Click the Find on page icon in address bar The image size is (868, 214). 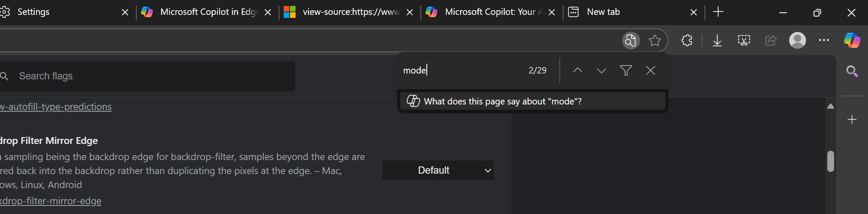[x=631, y=41]
